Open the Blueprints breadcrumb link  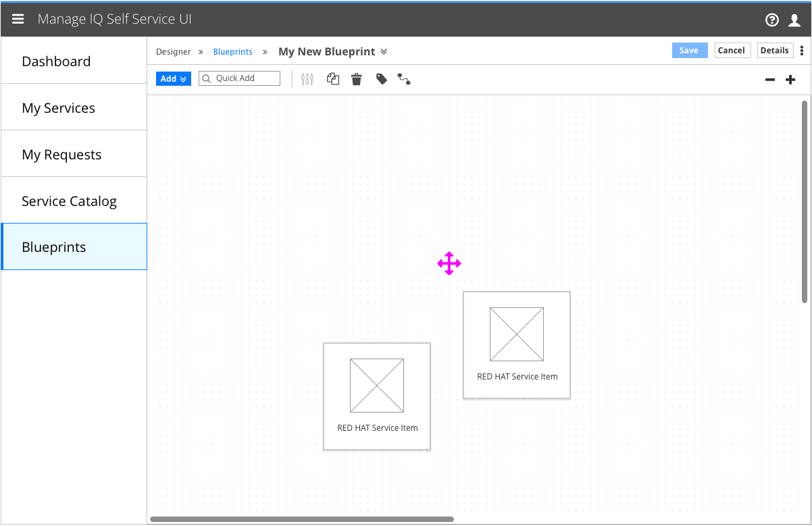click(x=232, y=51)
